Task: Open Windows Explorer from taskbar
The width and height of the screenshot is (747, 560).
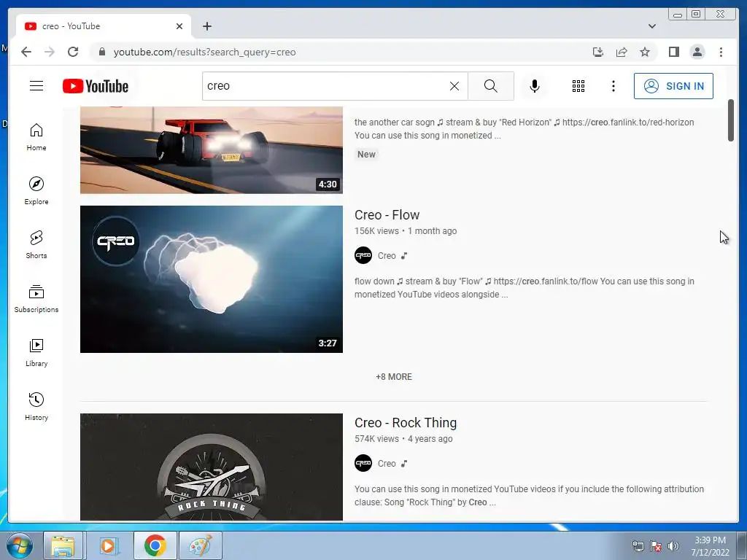Action: click(63, 545)
